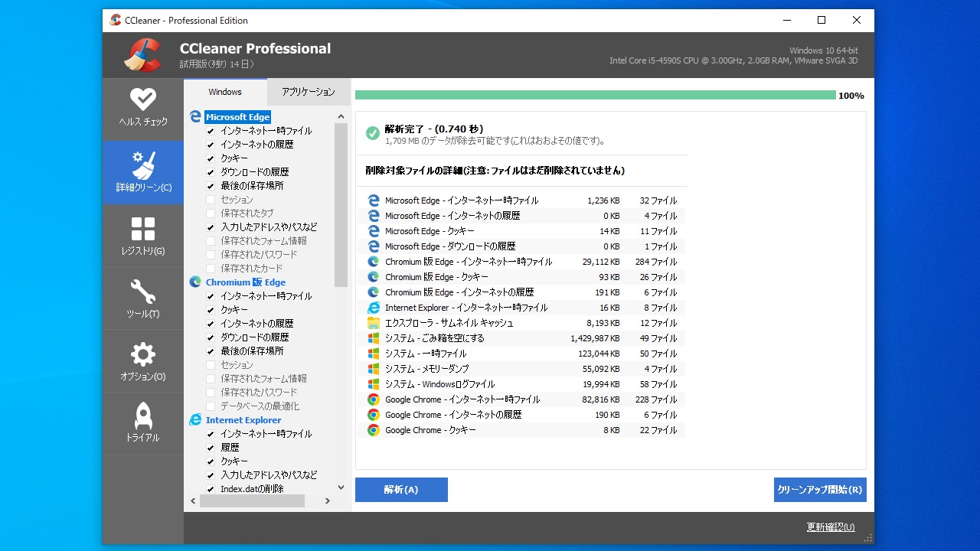Click the Internet Explorer icon in the tree
This screenshot has width=980, height=551.
(x=195, y=420)
